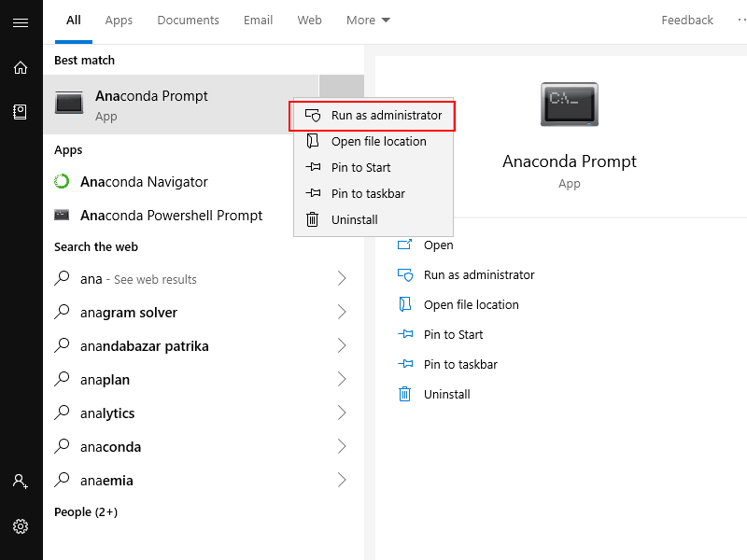
Task: Click Uninstall in the right panel
Action: tap(447, 394)
